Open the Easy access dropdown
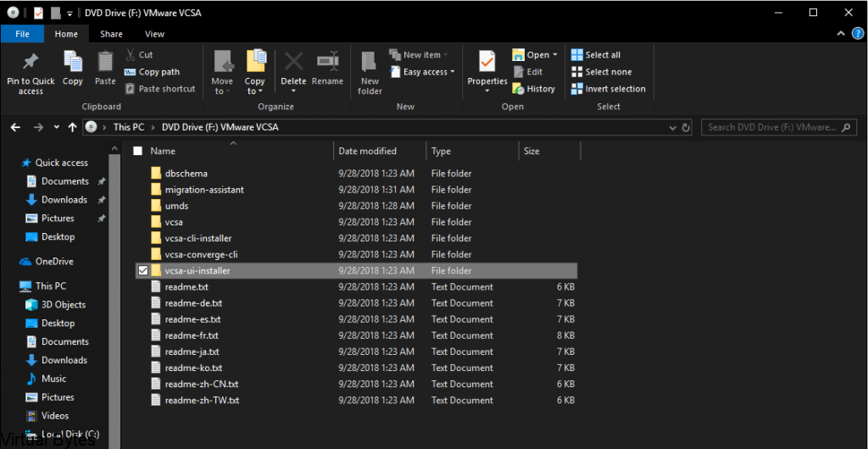The width and height of the screenshot is (868, 449). [x=423, y=72]
